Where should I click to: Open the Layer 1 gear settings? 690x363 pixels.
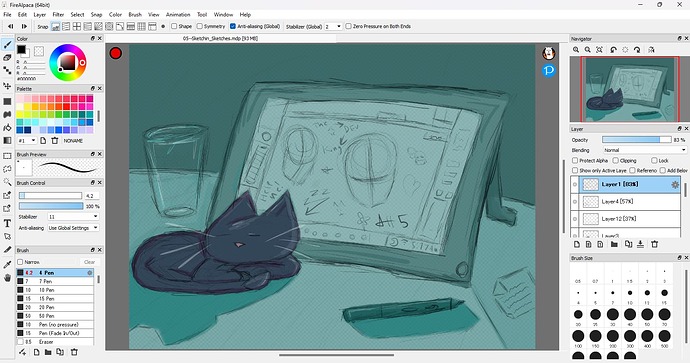(675, 184)
